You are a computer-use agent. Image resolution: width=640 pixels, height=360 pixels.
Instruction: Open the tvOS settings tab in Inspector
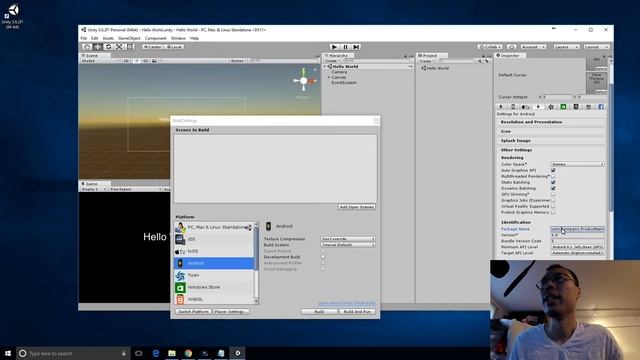(526, 107)
